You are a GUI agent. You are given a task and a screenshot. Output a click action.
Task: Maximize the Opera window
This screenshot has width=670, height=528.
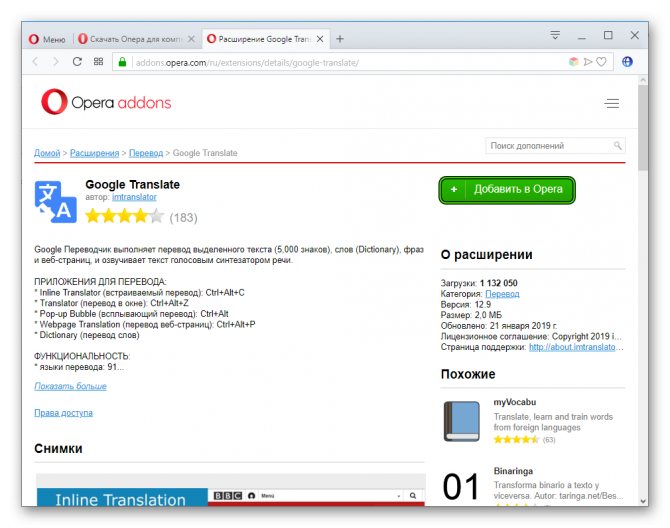[608, 35]
